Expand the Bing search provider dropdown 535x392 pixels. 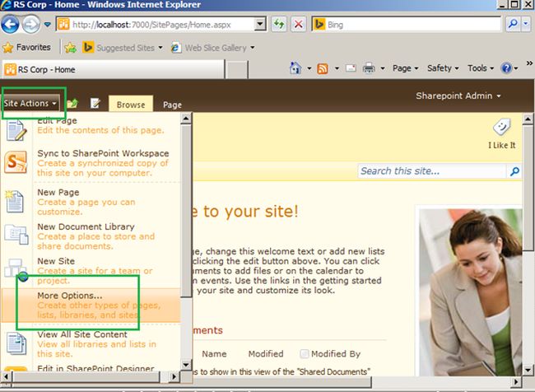(526, 24)
